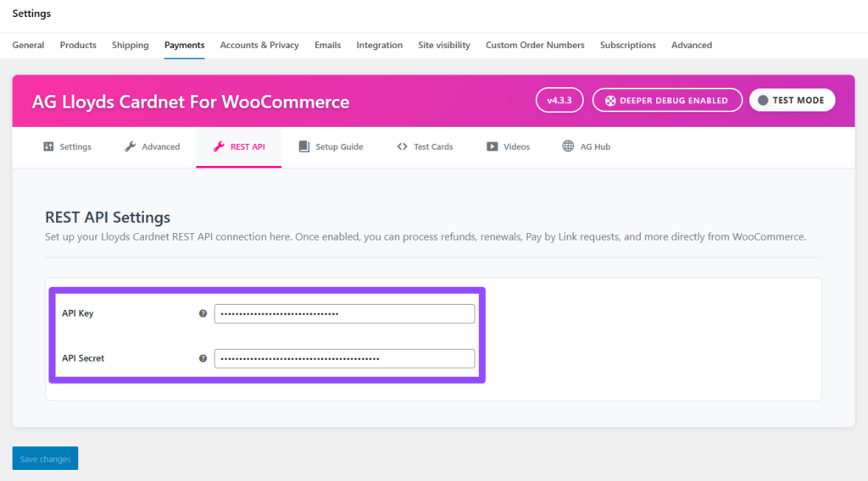Go to the Emails tab
This screenshot has height=481, width=868.
(328, 46)
